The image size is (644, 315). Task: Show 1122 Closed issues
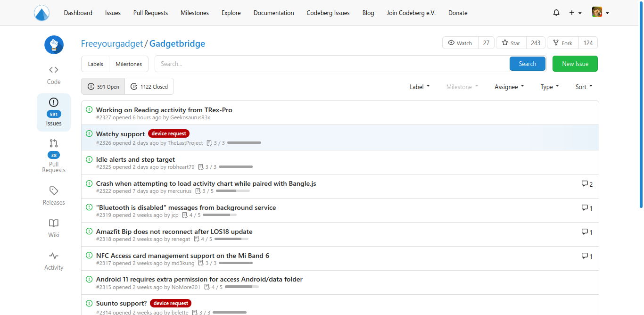149,86
